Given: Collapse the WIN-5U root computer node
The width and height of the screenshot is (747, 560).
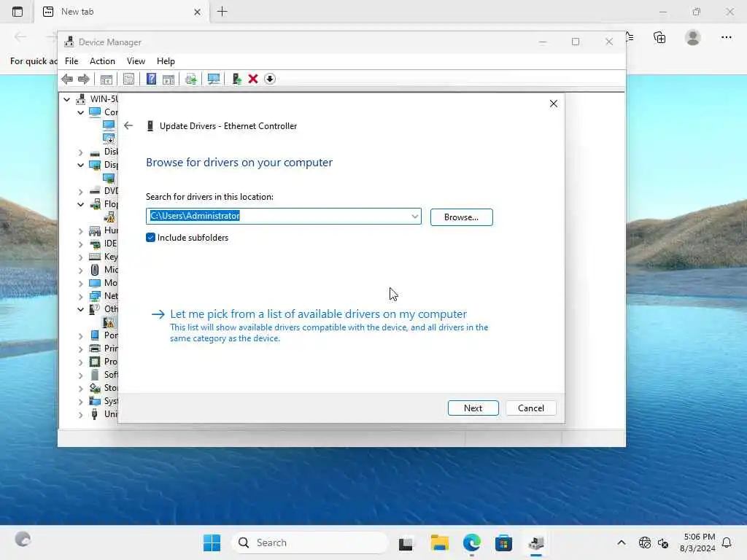Looking at the screenshot, I should click(x=66, y=99).
